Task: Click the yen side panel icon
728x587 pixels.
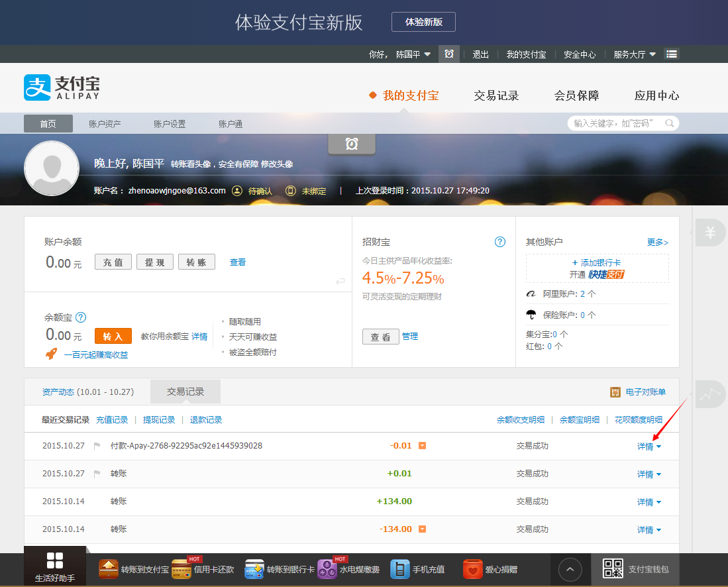Action: pos(710,232)
